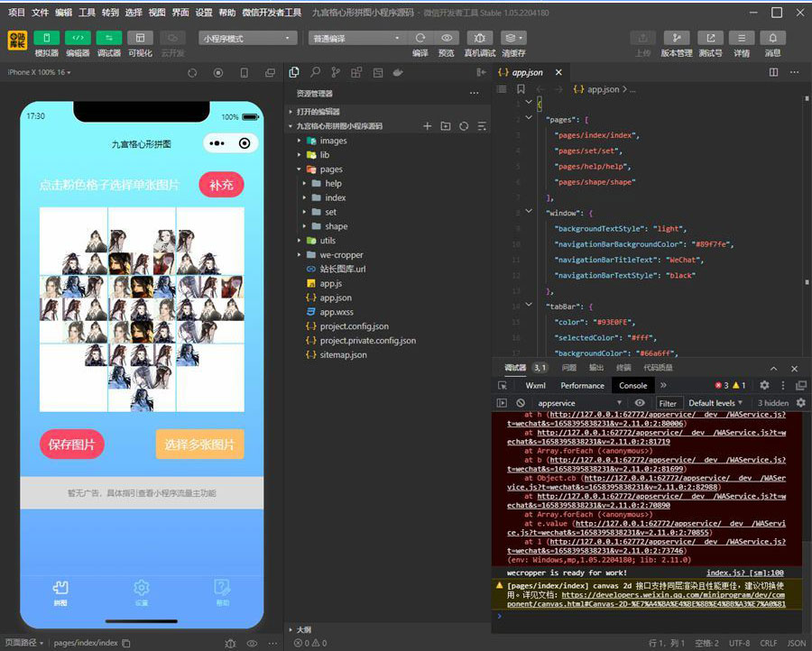Click the new file plus icon in explorer
This screenshot has width=812, height=651.
[x=427, y=126]
